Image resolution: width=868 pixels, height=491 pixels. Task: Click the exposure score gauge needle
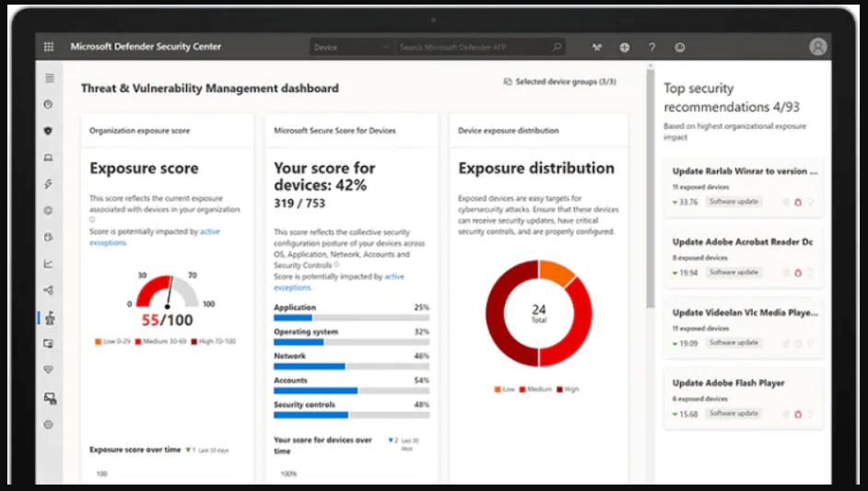tap(170, 291)
